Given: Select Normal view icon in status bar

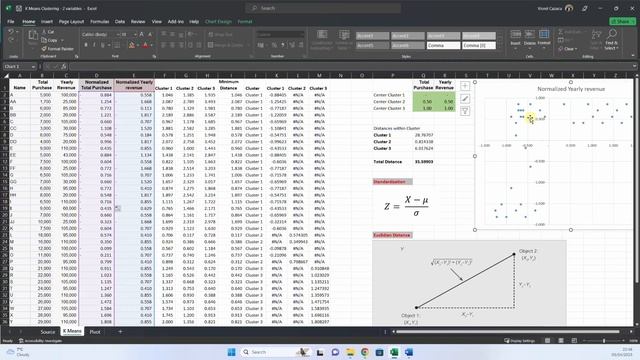Looking at the screenshot, I should point(547,340).
